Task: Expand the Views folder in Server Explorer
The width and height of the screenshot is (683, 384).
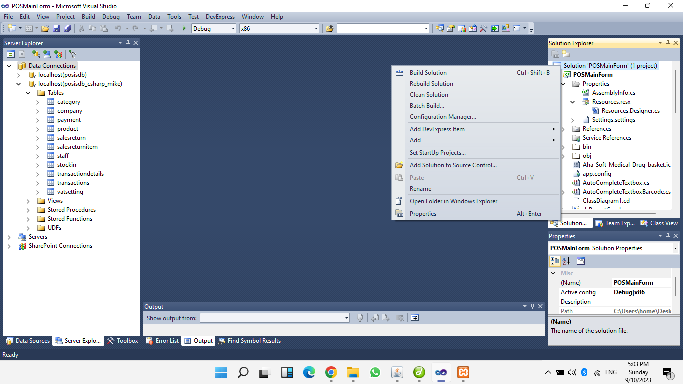Action: (28, 201)
